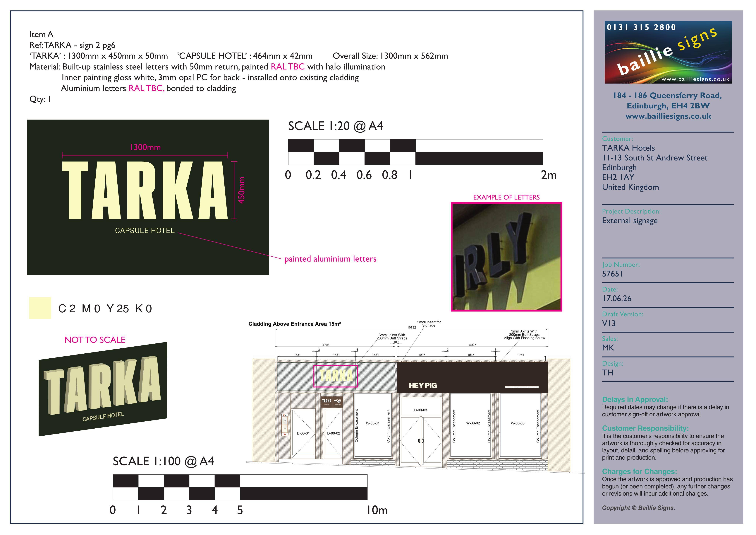Click 'Delays in Approval:' heading
Viewport: 756px width, 535px height.
635,400
